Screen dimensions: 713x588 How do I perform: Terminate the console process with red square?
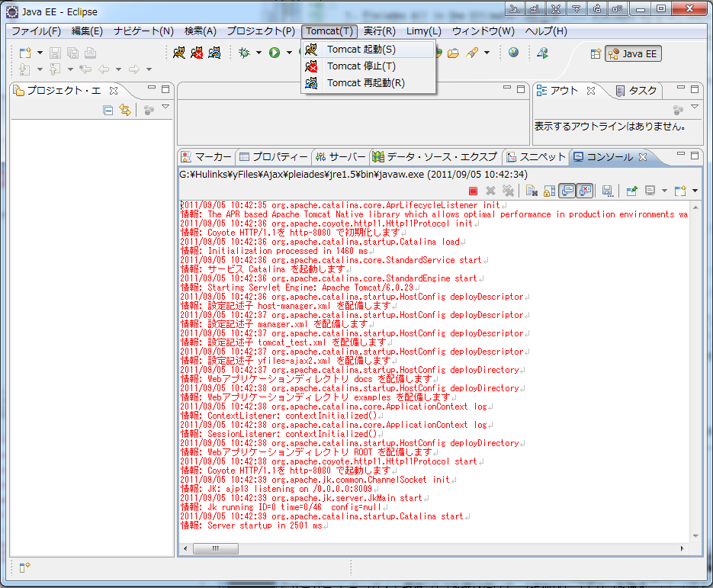(x=473, y=191)
